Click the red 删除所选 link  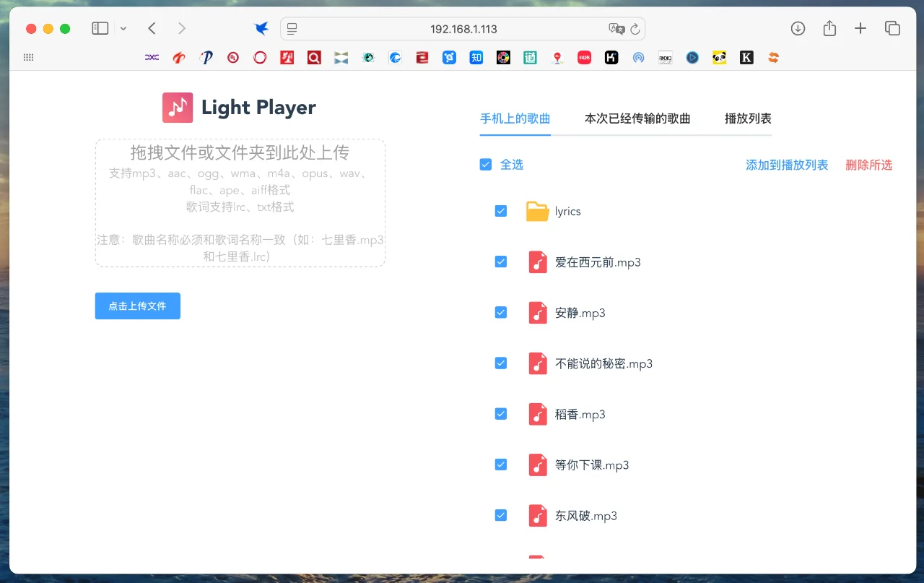[x=868, y=165]
